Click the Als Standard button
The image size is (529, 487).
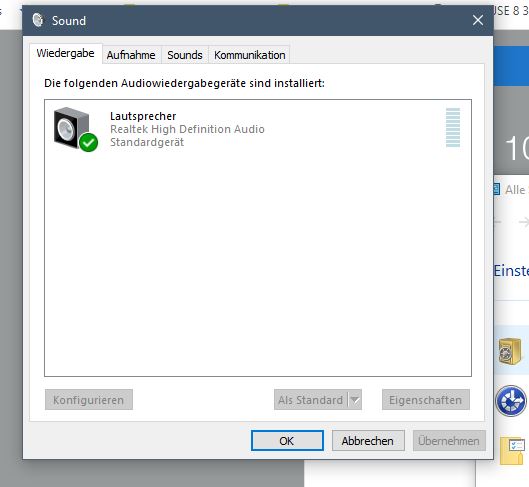[x=311, y=400]
